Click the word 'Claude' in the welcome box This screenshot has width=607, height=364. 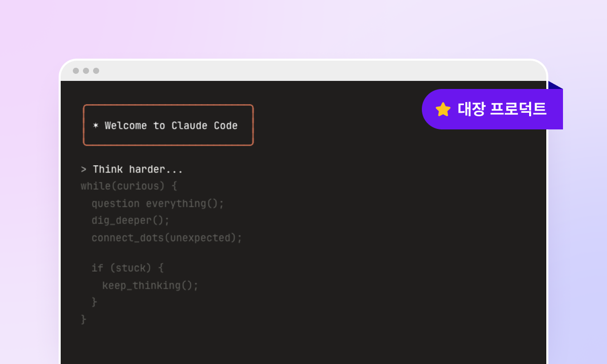click(189, 126)
